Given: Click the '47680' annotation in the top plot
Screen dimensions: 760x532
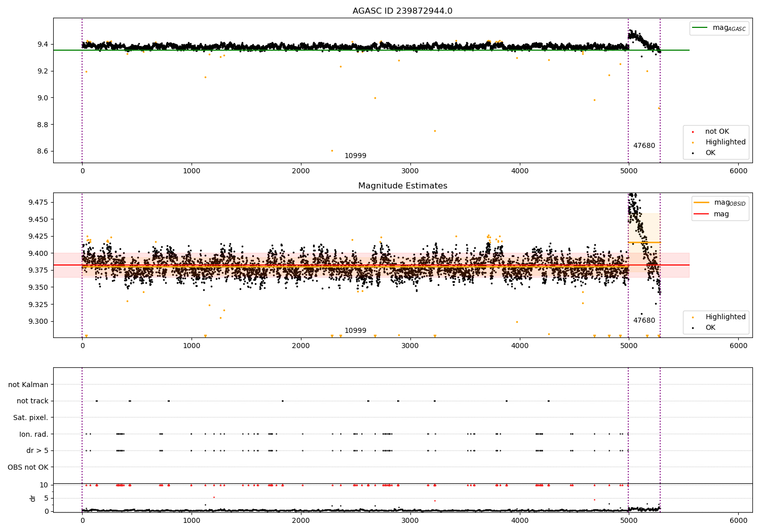Looking at the screenshot, I should point(644,146).
